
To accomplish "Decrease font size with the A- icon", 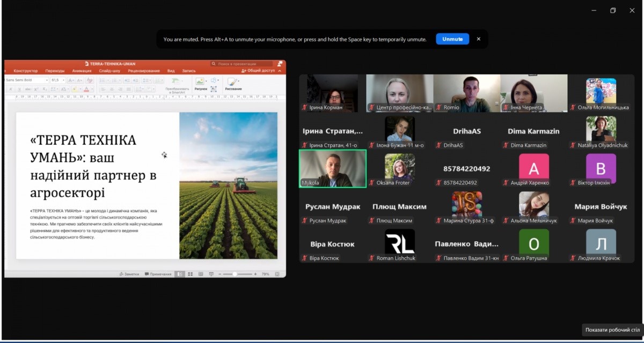I will coord(80,80).
